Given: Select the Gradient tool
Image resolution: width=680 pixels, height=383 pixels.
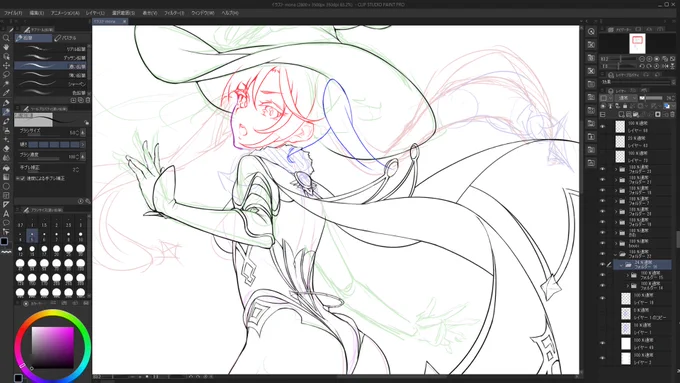Looking at the screenshot, I should (6, 177).
